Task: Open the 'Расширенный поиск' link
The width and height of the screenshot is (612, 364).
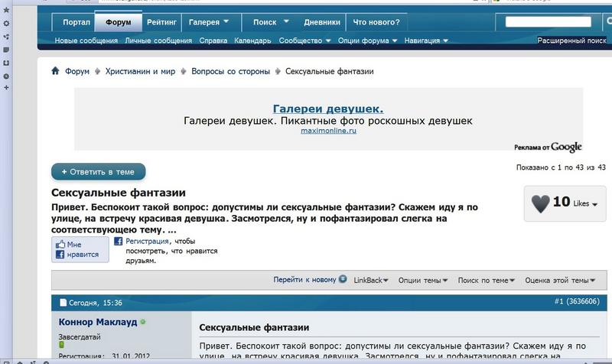Action: click(571, 40)
